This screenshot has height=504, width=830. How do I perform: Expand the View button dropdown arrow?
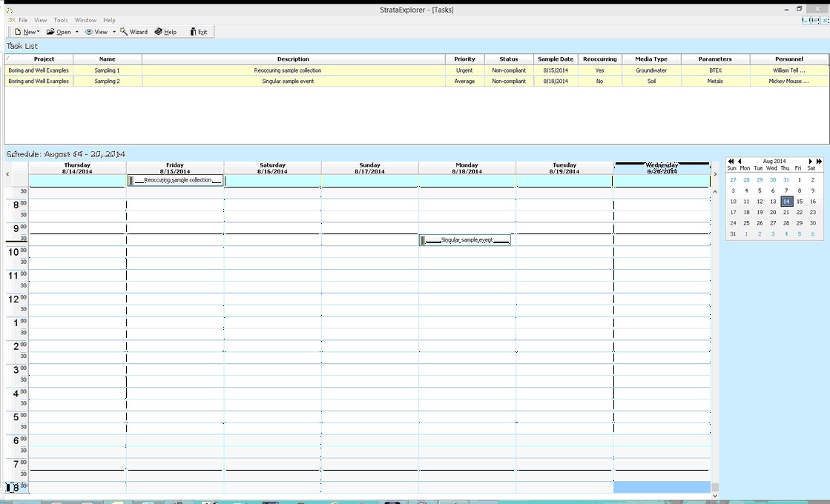(x=113, y=32)
